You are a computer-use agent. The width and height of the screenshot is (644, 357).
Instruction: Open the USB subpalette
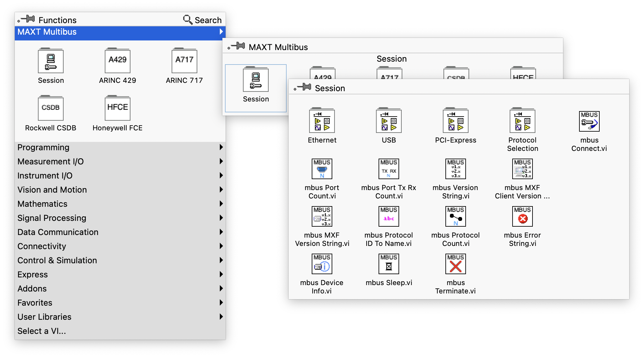(389, 120)
